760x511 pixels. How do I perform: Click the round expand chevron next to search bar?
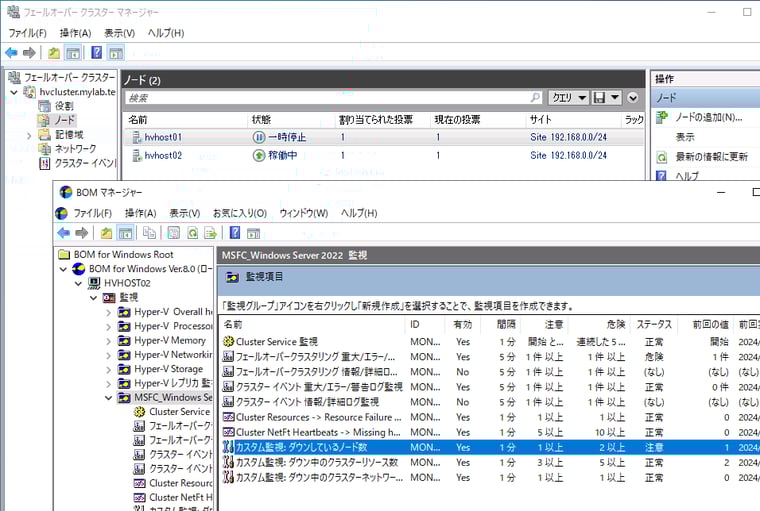633,98
